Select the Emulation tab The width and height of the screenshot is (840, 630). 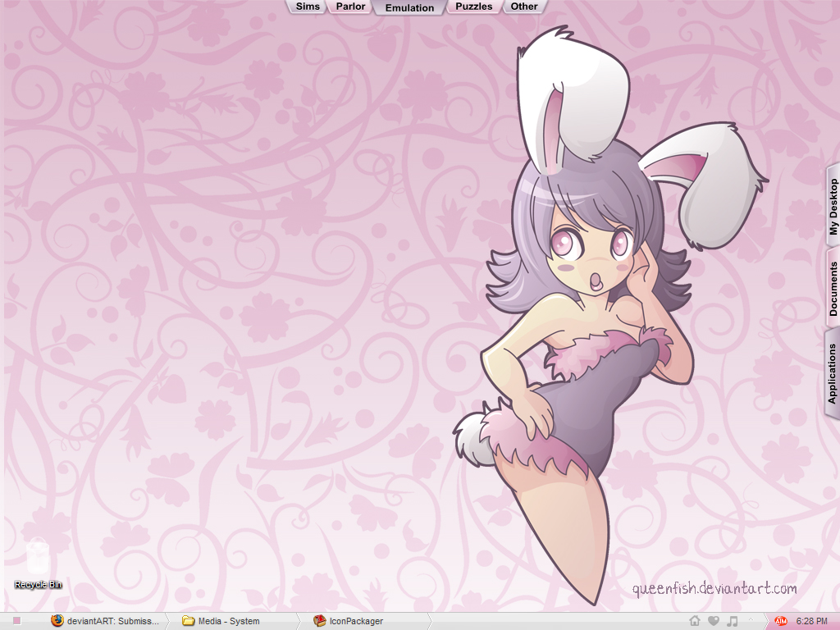click(x=410, y=7)
